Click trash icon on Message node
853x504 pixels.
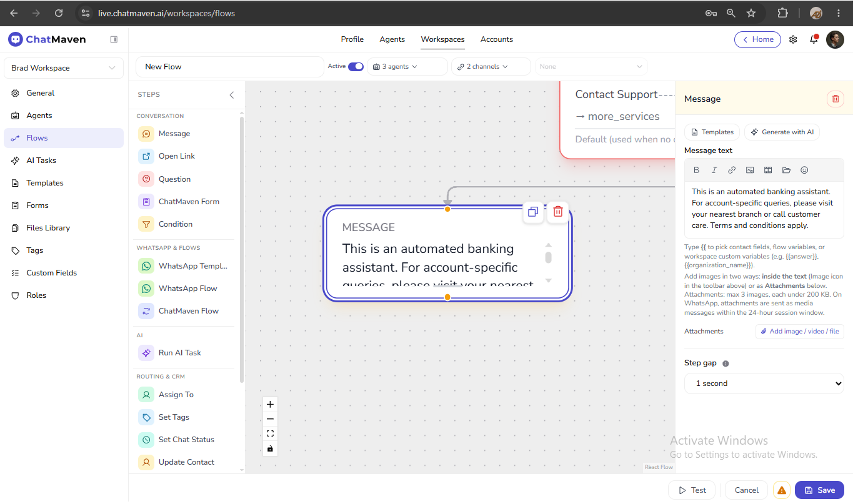pos(558,212)
